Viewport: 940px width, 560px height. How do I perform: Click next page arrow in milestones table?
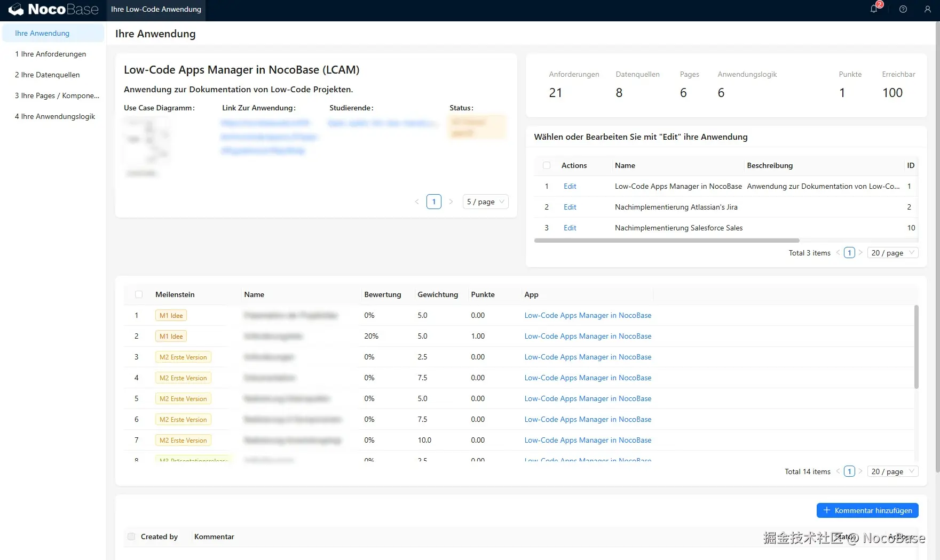[x=860, y=471]
